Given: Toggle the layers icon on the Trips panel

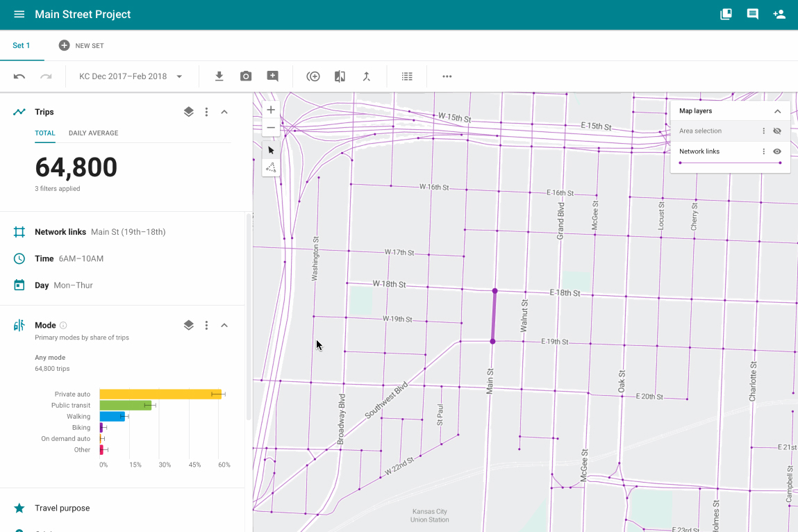Looking at the screenshot, I should (x=188, y=111).
